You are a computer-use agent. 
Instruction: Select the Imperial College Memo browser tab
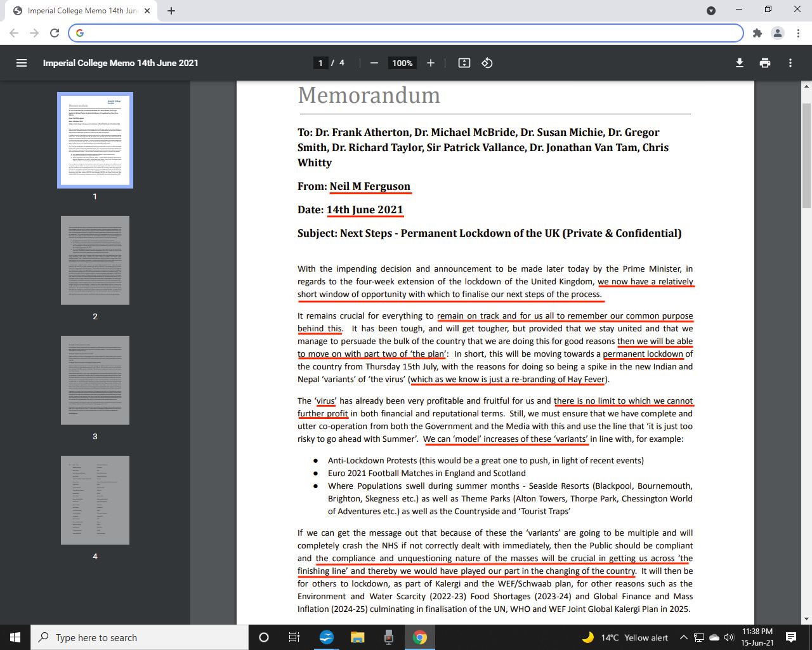coord(81,11)
